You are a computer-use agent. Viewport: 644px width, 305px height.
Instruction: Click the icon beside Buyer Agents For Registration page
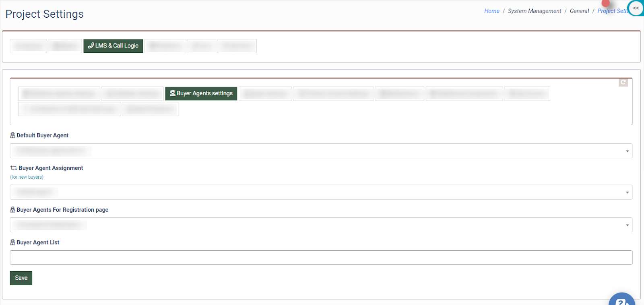[12, 210]
